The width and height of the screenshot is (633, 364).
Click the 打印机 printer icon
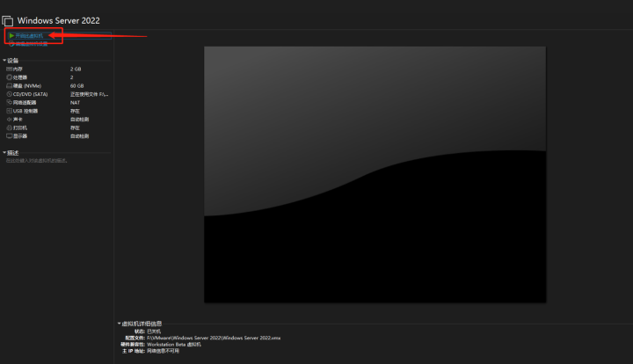10,127
